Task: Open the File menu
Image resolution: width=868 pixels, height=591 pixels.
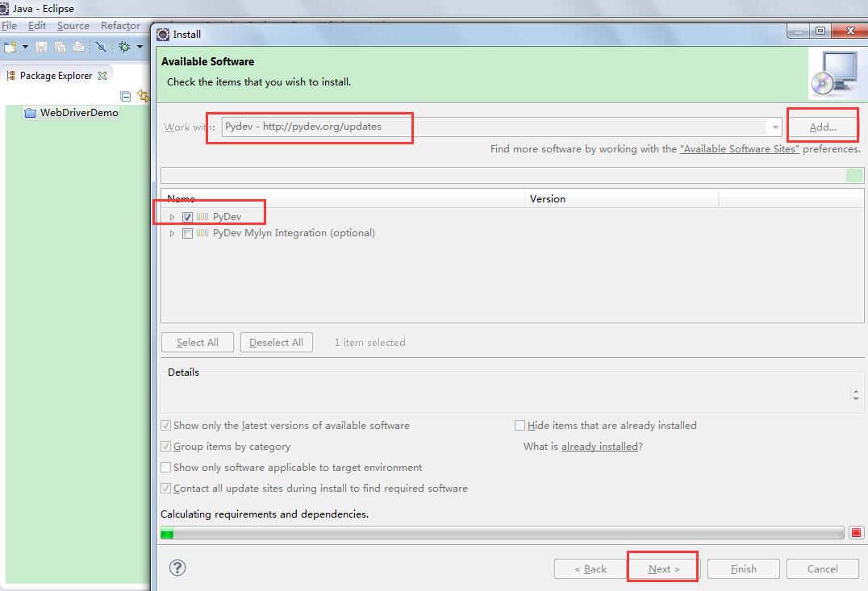Action: click(9, 26)
